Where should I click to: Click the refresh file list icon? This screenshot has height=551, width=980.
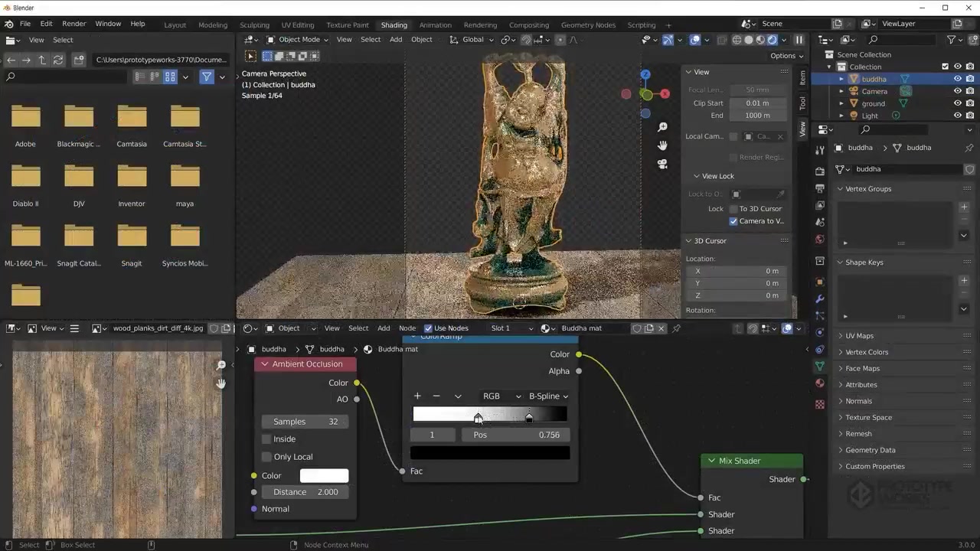[x=58, y=60]
